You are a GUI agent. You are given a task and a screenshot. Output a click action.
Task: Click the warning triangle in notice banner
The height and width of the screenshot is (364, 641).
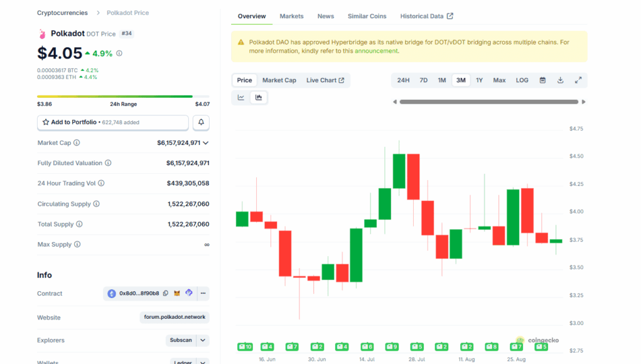[x=241, y=42]
